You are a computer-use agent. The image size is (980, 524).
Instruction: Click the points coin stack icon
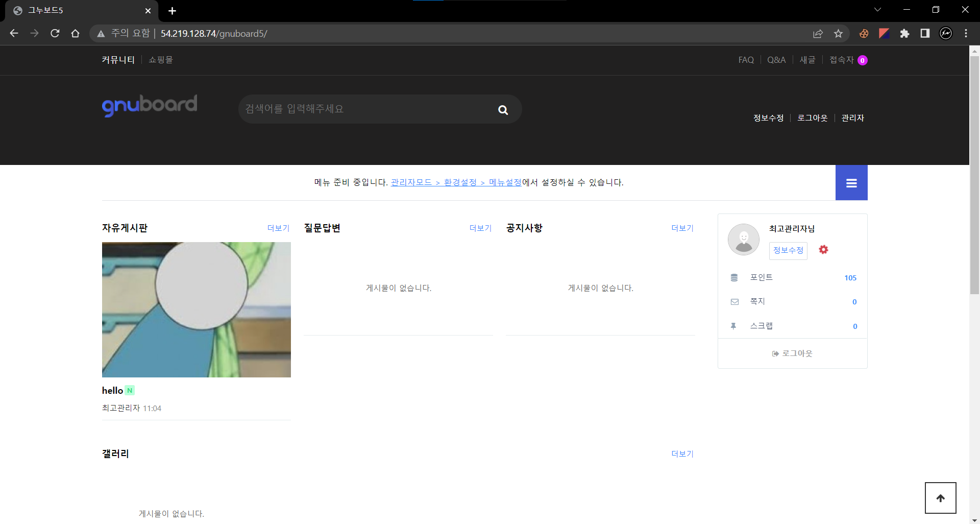point(734,278)
